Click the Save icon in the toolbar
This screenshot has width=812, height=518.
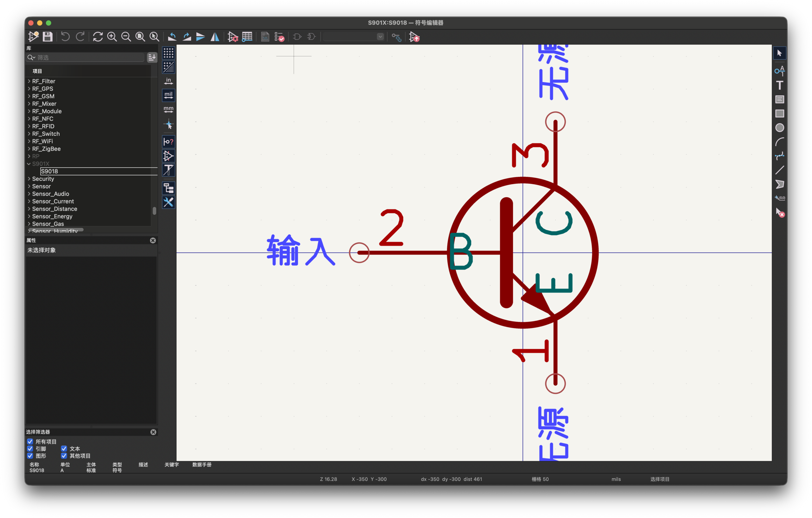point(48,37)
